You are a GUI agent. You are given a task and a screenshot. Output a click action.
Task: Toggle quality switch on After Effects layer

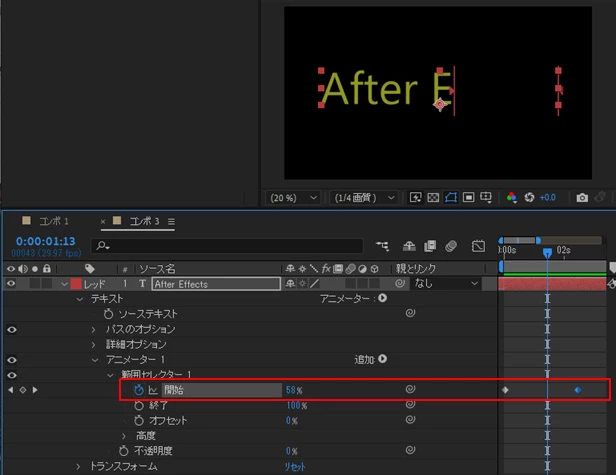tap(314, 283)
